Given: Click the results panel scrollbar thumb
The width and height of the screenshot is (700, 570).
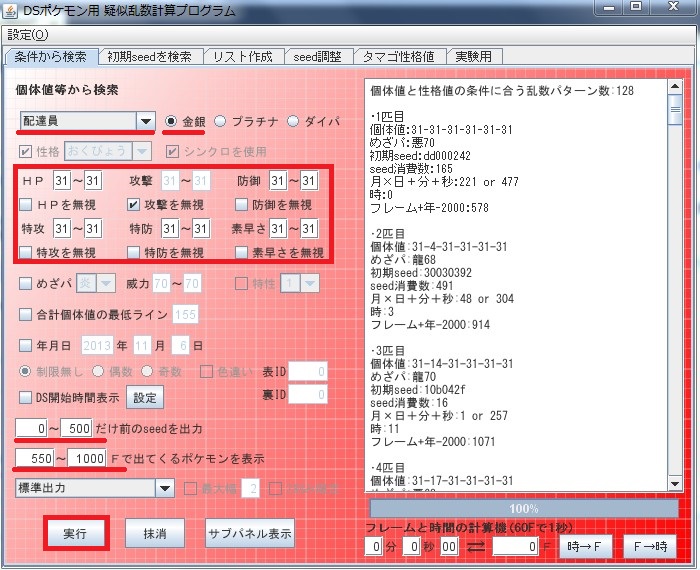Looking at the screenshot, I should (675, 109).
